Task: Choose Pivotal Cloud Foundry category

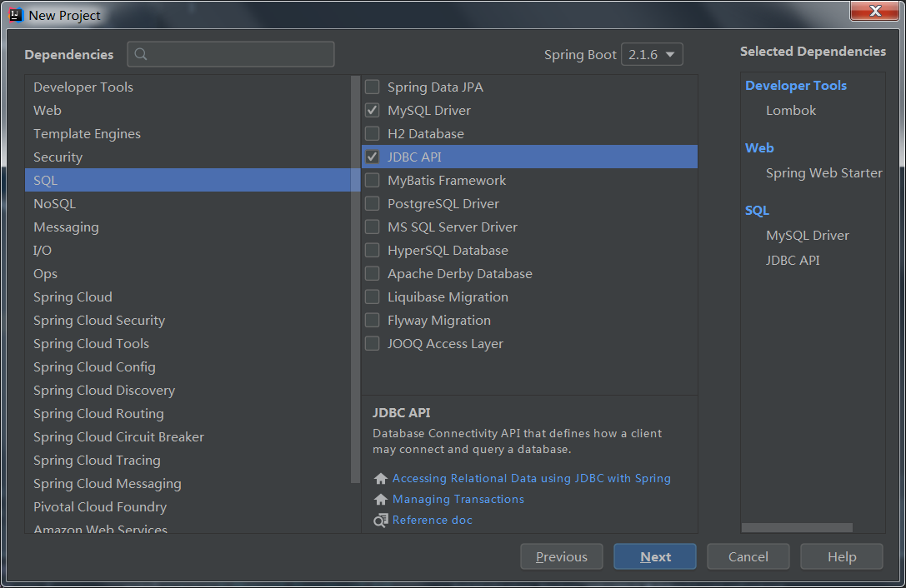Action: 188,506
